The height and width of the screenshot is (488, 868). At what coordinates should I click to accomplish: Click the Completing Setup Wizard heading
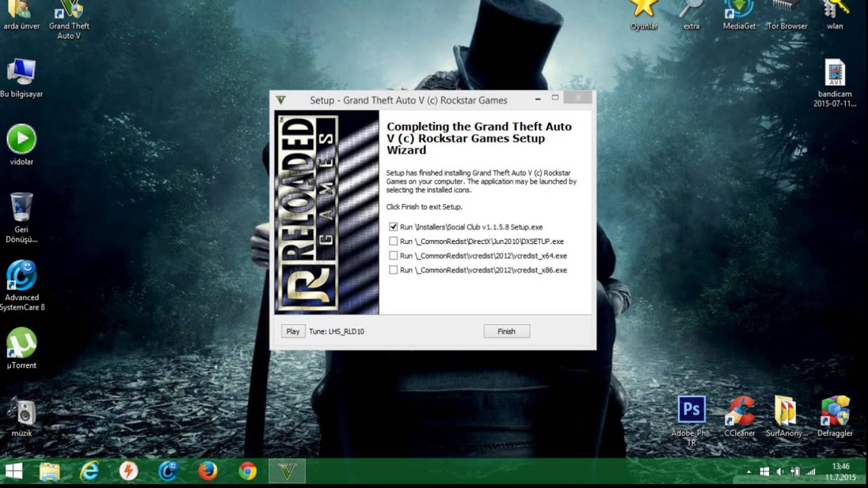pyautogui.click(x=479, y=138)
